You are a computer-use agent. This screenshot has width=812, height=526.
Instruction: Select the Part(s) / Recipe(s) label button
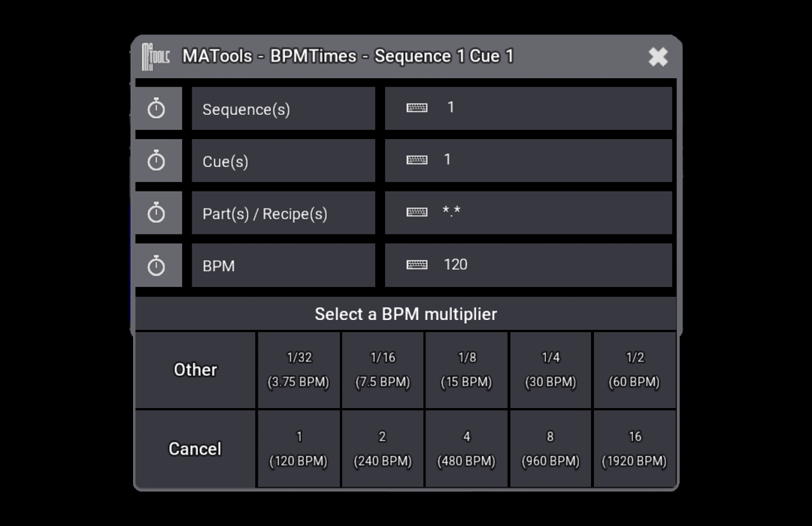(x=283, y=213)
